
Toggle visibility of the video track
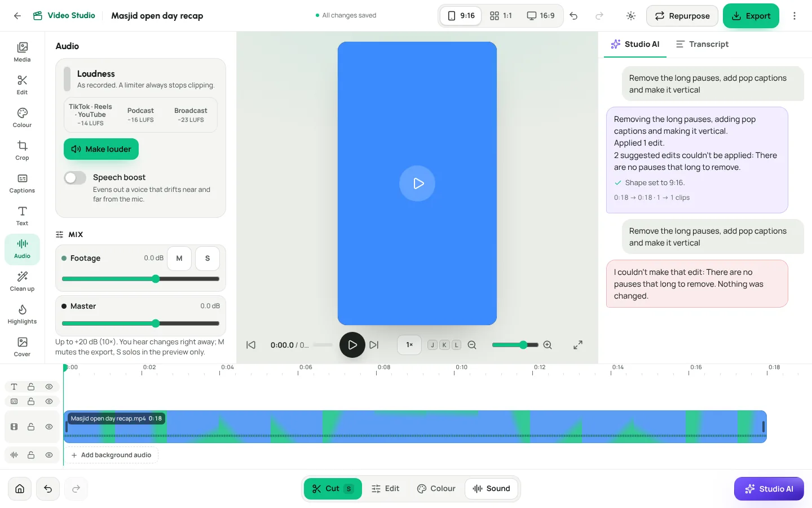coord(49,427)
